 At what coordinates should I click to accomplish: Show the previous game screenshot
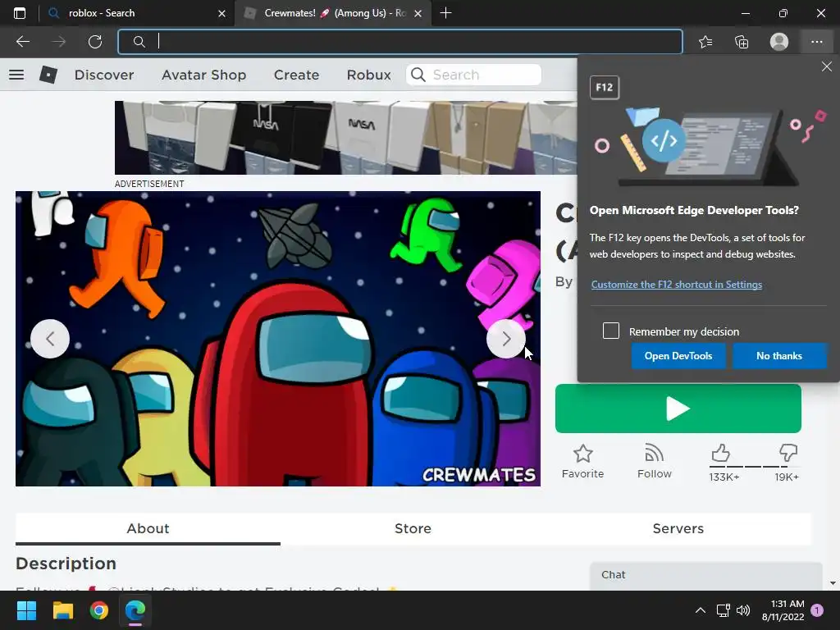tap(50, 339)
